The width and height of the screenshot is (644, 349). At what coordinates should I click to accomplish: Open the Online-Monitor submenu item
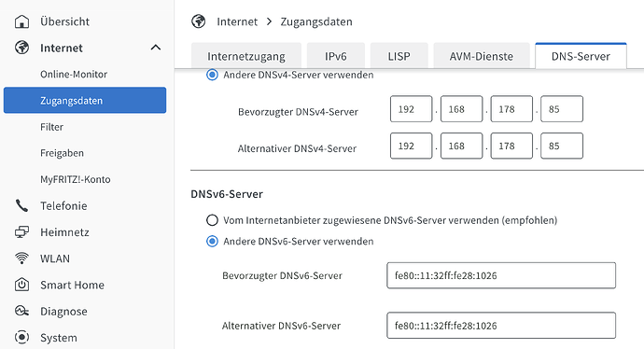(74, 75)
